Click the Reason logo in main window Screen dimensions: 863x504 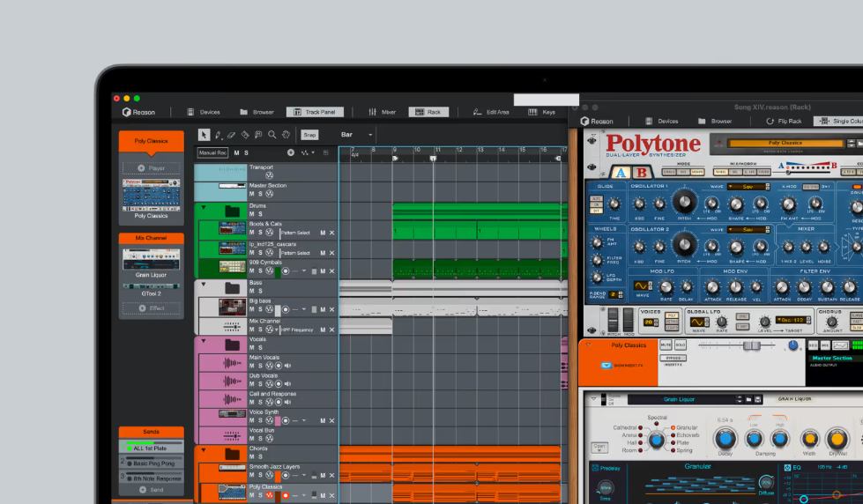pos(138,112)
